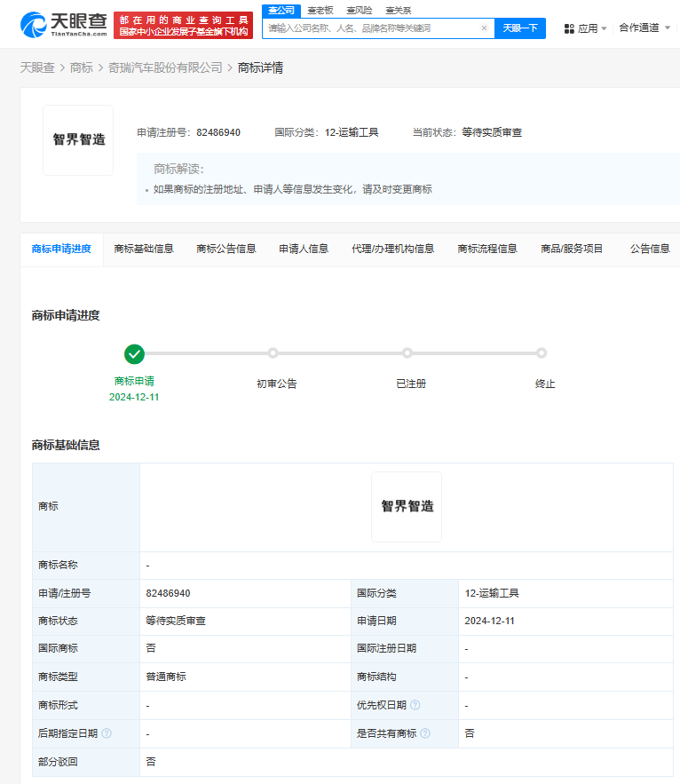Click the 等待实质审查 cell in the table
Image resolution: width=680 pixels, height=784 pixels.
[246, 621]
